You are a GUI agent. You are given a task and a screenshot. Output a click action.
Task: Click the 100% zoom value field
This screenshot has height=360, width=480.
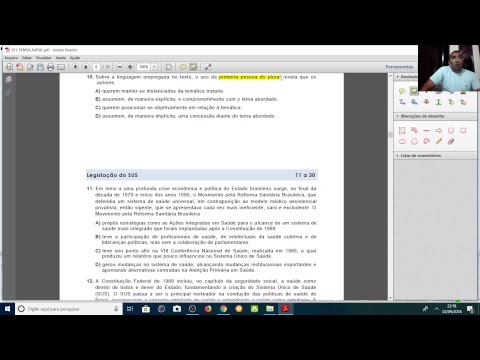144,67
